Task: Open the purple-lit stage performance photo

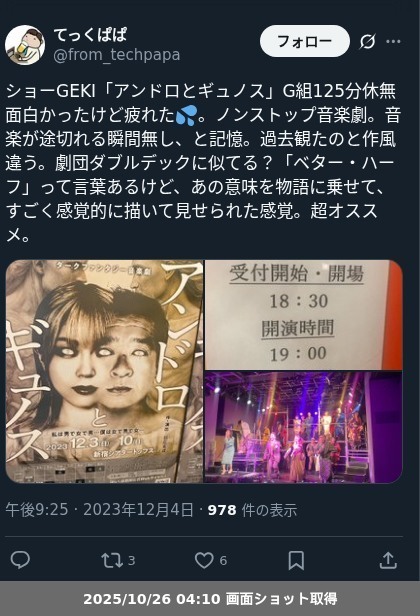Action: 304,427
